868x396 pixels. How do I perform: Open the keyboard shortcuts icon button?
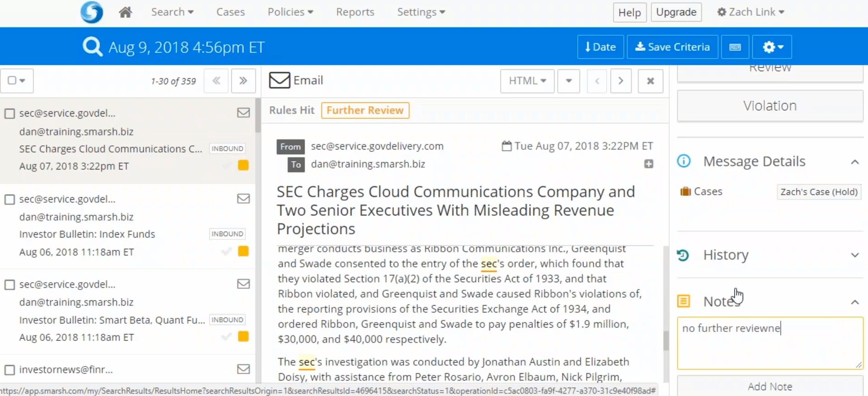tap(735, 47)
